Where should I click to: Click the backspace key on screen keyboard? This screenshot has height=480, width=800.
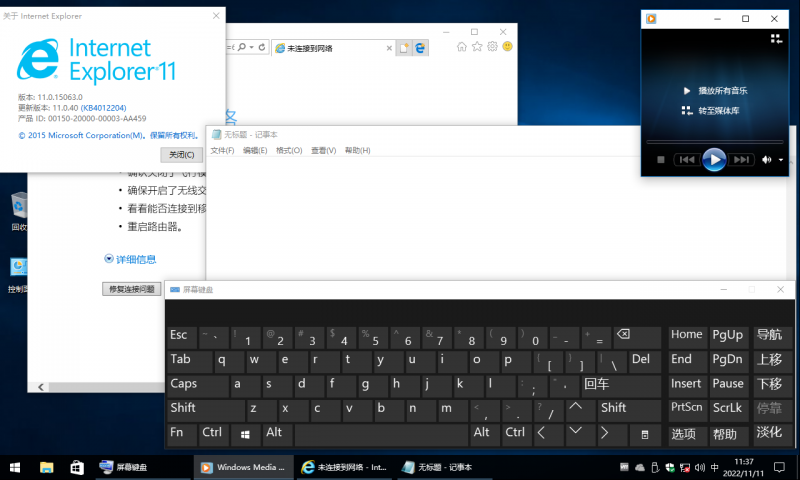[637, 336]
